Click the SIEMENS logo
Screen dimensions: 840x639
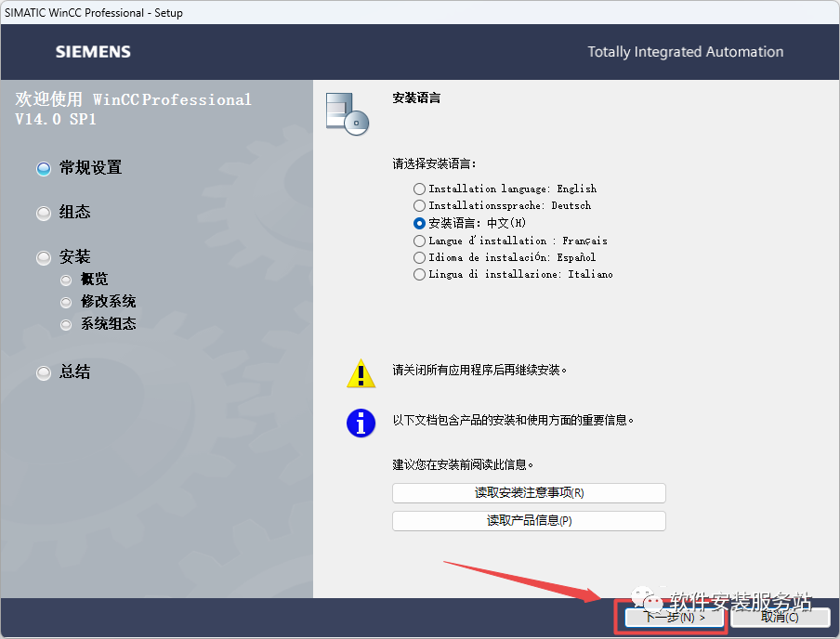93,52
